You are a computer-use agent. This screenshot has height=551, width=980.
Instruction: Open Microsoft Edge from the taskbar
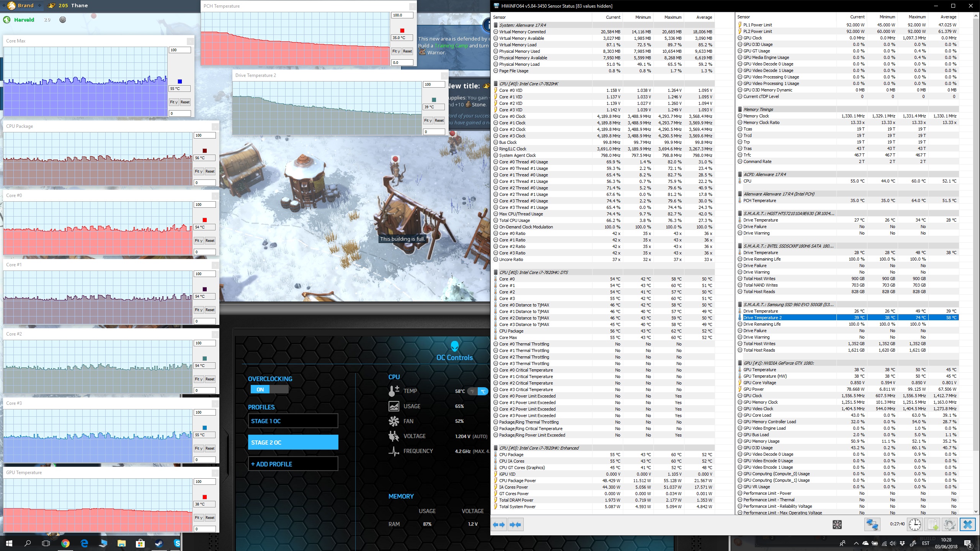coord(85,543)
